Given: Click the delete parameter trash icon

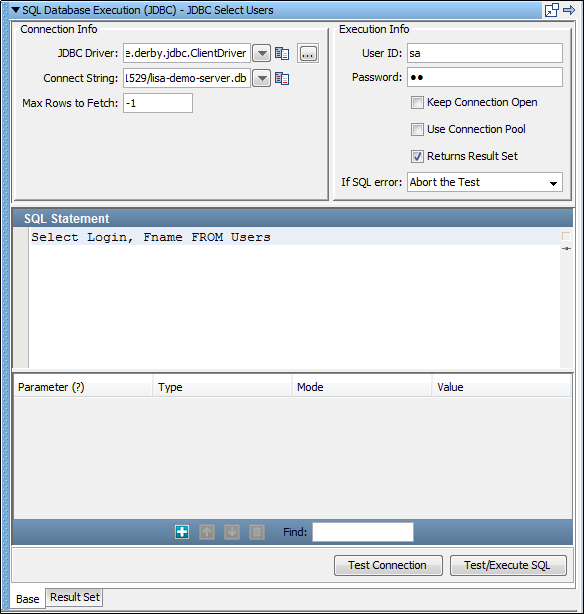Looking at the screenshot, I should tap(257, 532).
